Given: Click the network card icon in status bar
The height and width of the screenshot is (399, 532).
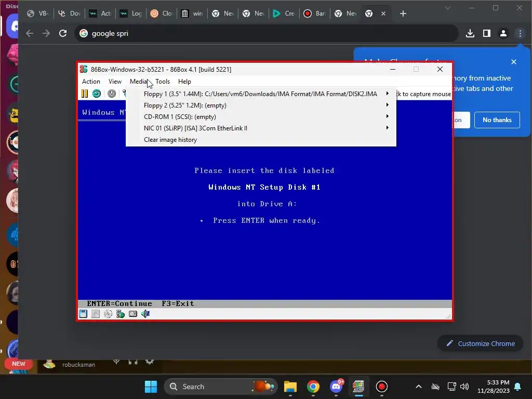Looking at the screenshot, I should click(121, 314).
